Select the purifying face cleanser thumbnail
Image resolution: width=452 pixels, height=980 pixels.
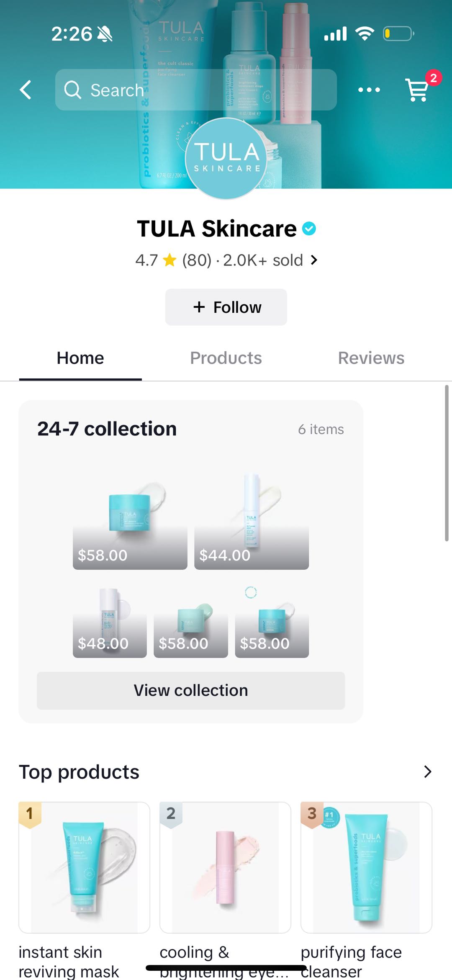(366, 867)
